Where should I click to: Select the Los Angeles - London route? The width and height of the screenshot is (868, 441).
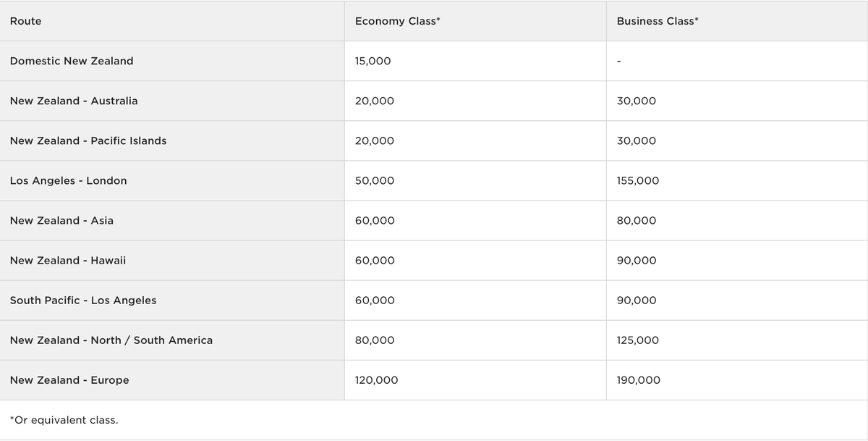click(x=69, y=181)
